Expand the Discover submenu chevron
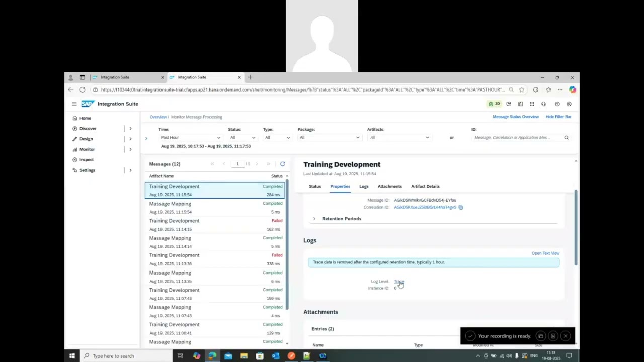Viewport: 644px width, 362px height. pyautogui.click(x=130, y=128)
